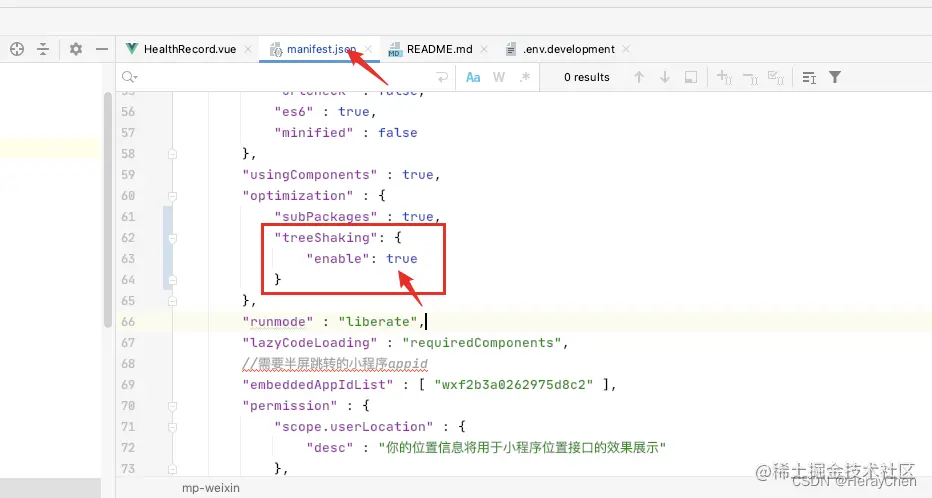Click the "usingComponents" key
Viewport: 932px width, 498px height.
[309, 175]
